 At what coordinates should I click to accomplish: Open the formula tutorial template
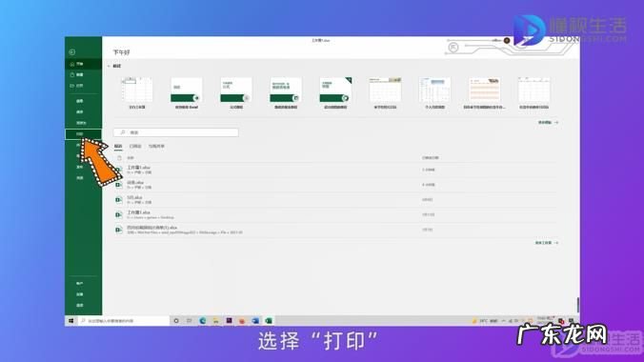236,92
